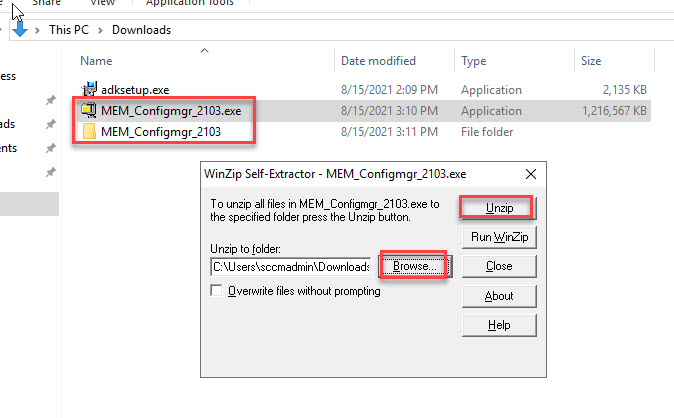
Task: Open the View ribbon tab
Action: tap(102, 4)
